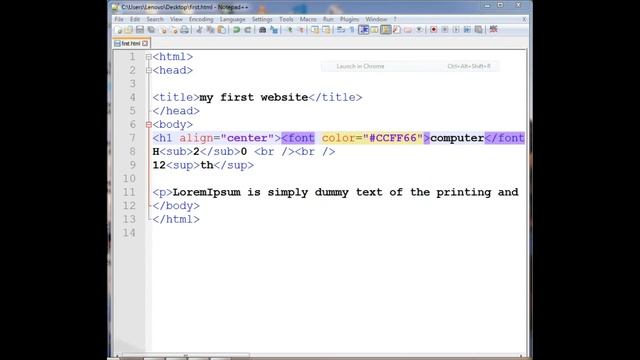
Task: Cut selection with the scissors icon
Action: (199, 30)
